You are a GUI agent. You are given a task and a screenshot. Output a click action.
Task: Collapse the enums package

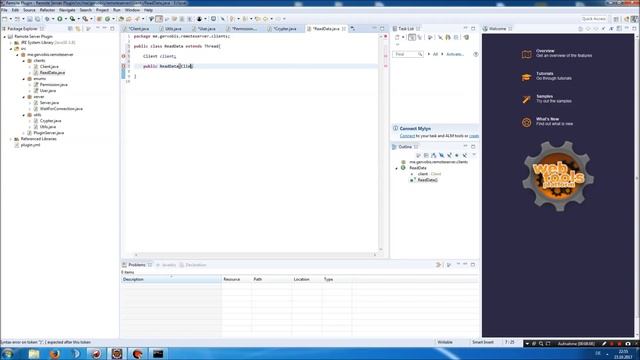24,79
